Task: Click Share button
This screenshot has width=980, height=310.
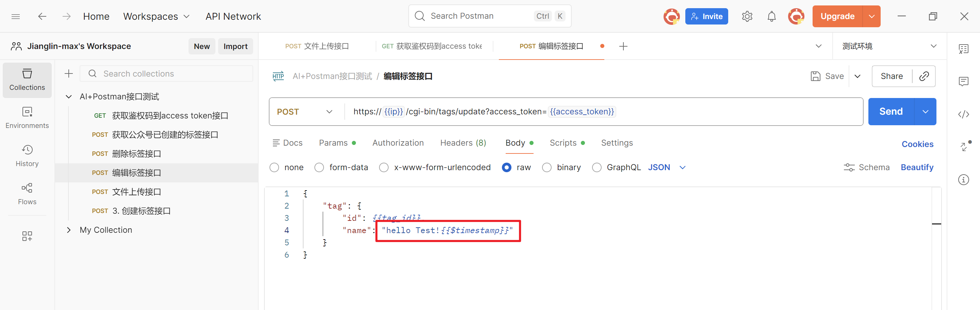Action: point(892,76)
